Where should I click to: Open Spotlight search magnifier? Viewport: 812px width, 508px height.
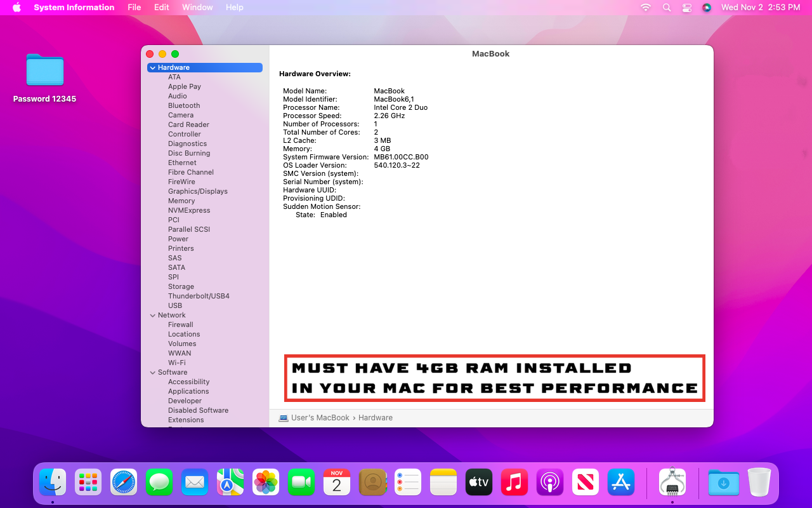pos(666,8)
